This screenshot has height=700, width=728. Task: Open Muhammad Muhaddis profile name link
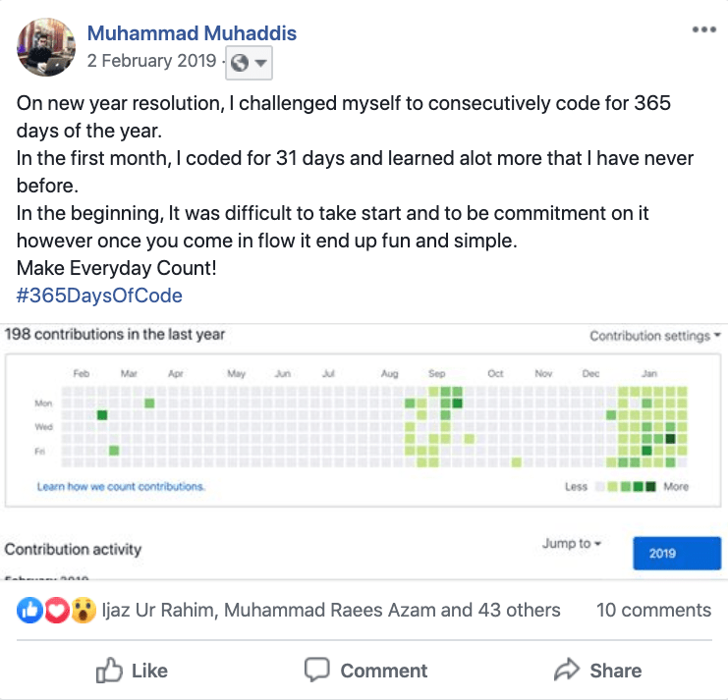tap(192, 33)
